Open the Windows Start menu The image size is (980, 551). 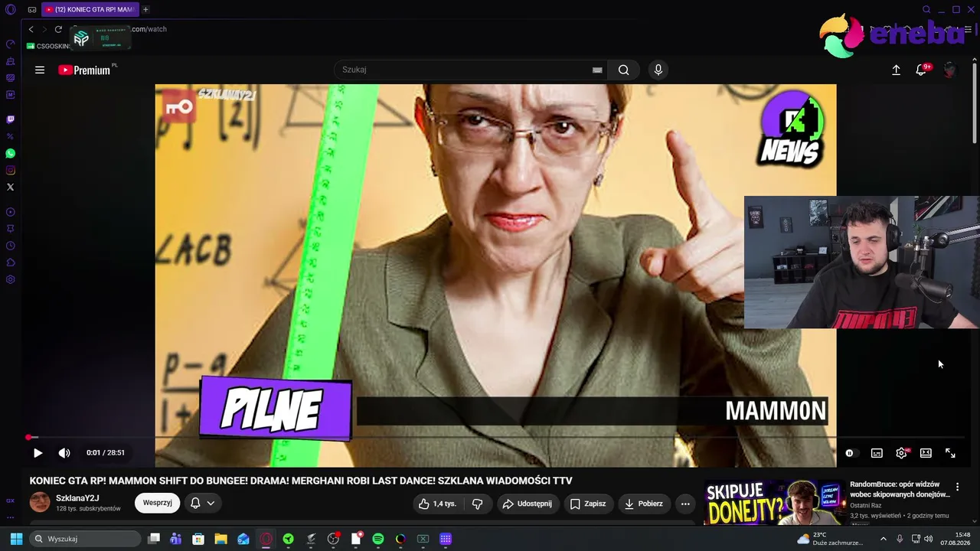(16, 539)
